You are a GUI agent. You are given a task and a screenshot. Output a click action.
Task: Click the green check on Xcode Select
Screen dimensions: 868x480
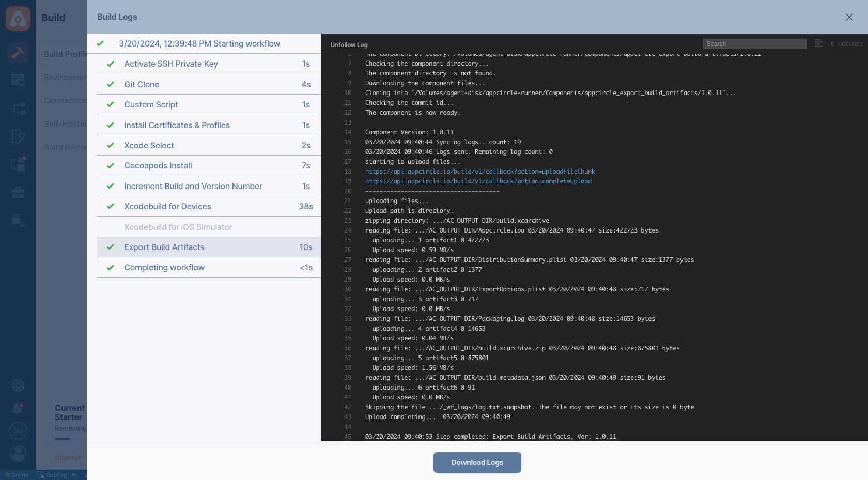(111, 145)
